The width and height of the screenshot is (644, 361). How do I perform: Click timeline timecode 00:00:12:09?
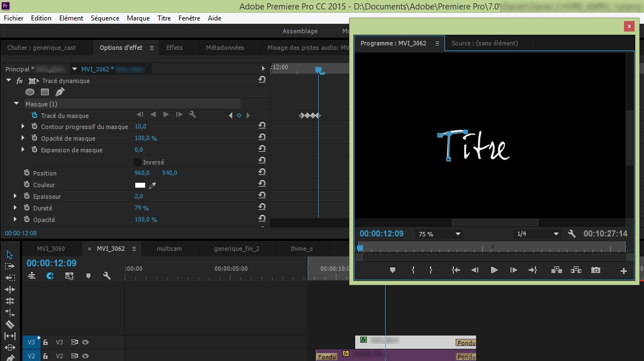[x=52, y=263]
